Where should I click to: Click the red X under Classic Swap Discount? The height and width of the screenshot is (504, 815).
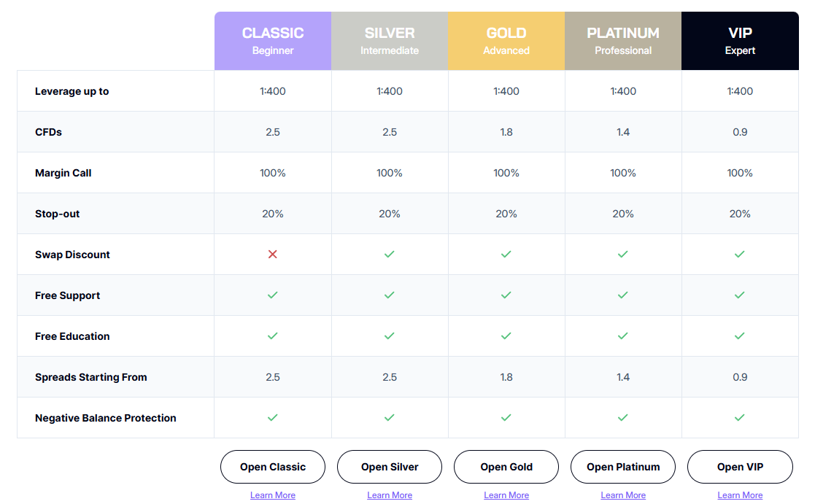(x=272, y=254)
